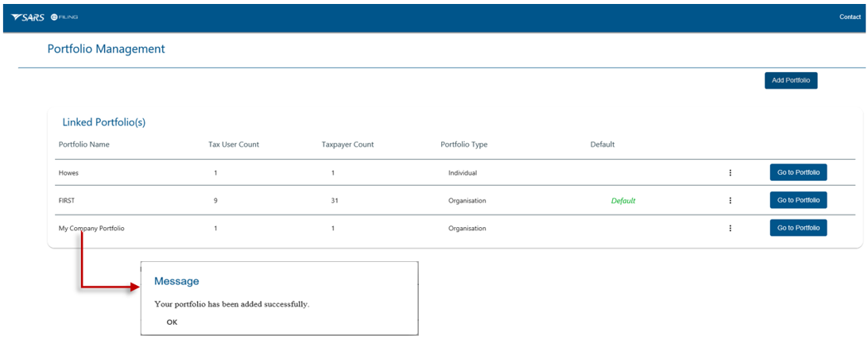Open three-dot menu for My Company Portfolio
This screenshot has width=868, height=343.
pyautogui.click(x=730, y=229)
